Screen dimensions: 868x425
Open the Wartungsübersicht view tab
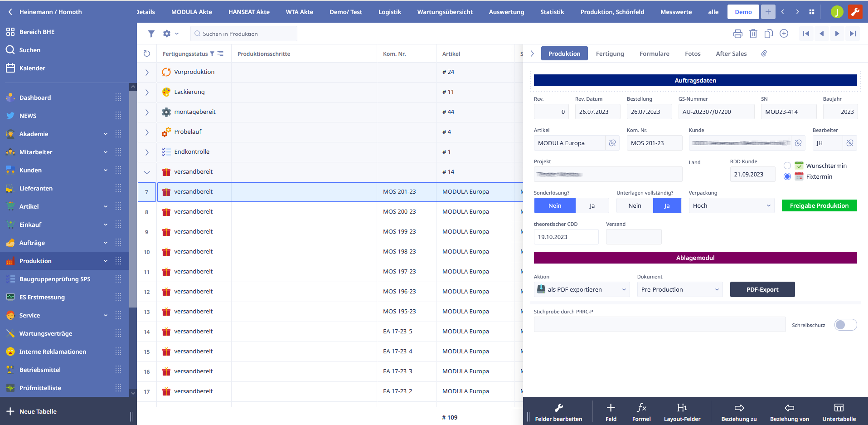445,12
